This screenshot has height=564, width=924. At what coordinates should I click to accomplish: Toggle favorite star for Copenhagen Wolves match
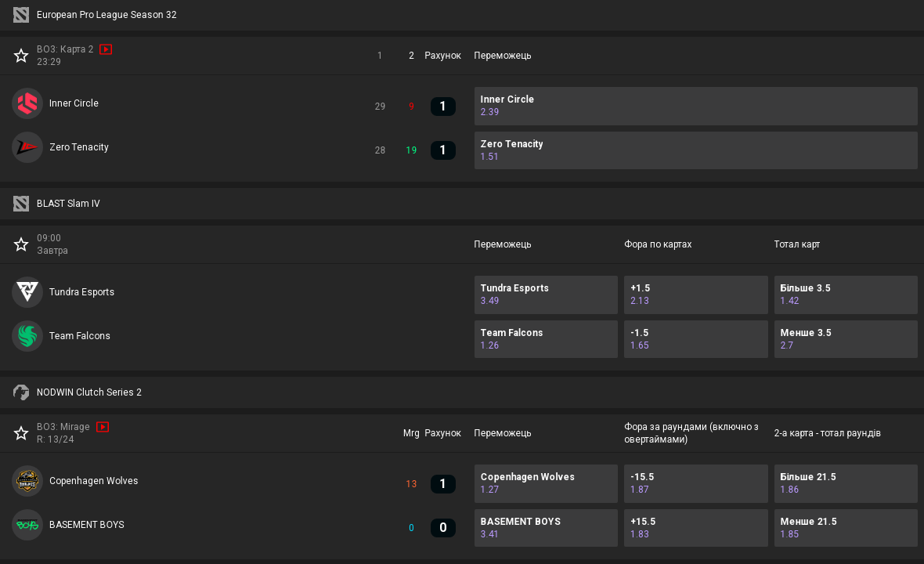point(21,433)
